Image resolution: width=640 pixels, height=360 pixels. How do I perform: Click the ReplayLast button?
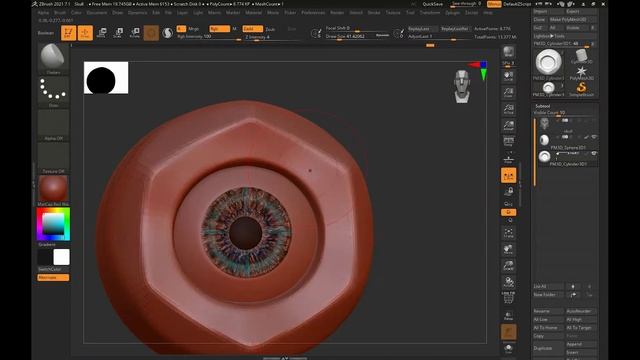[x=422, y=29]
